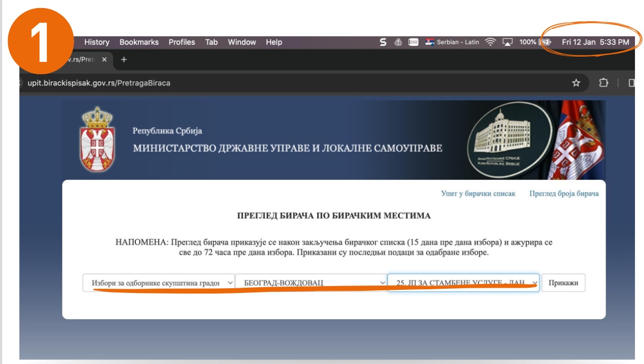Click the Прикажи button

(x=563, y=283)
